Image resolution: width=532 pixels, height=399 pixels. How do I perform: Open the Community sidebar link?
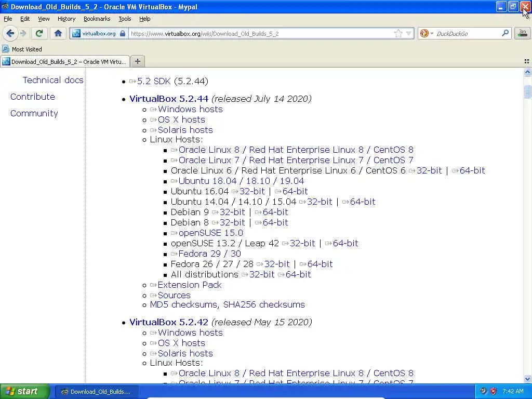34,113
